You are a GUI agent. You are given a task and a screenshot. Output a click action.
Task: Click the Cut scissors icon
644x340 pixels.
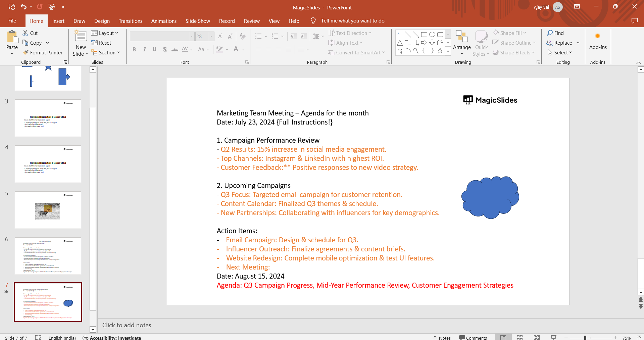25,33
